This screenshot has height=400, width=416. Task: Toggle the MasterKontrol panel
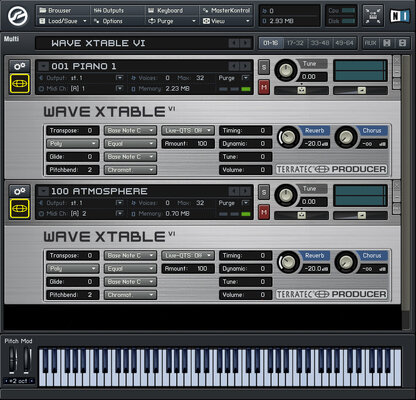click(x=227, y=11)
